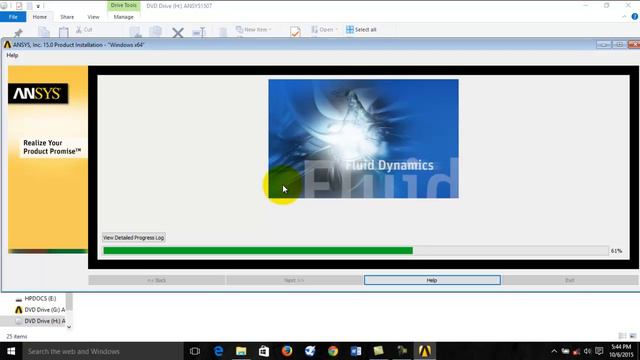Click the Paste clipboard icon in ribbon
Screen dimensions: 640x360
[64, 32]
